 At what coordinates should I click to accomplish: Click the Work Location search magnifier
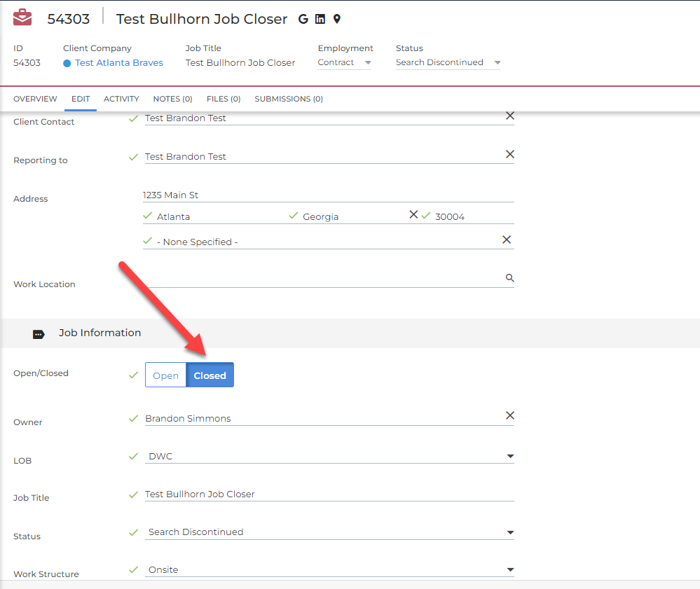(x=510, y=278)
